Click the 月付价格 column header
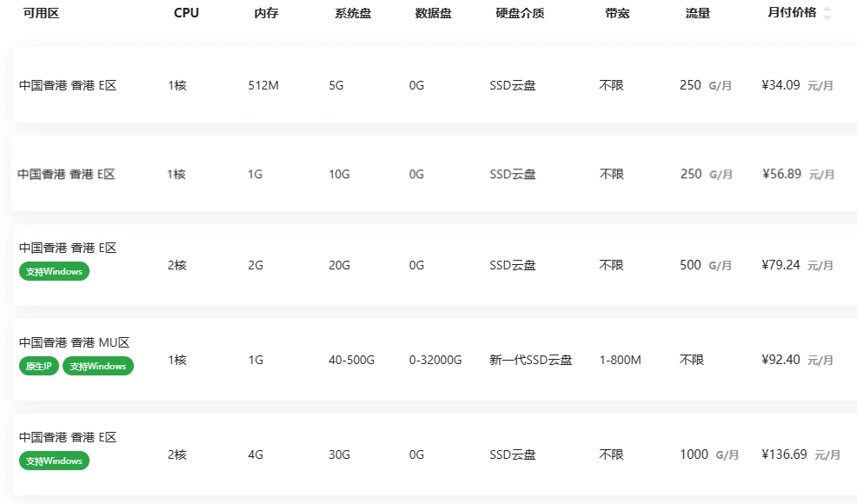The height and width of the screenshot is (504, 857). click(x=792, y=13)
